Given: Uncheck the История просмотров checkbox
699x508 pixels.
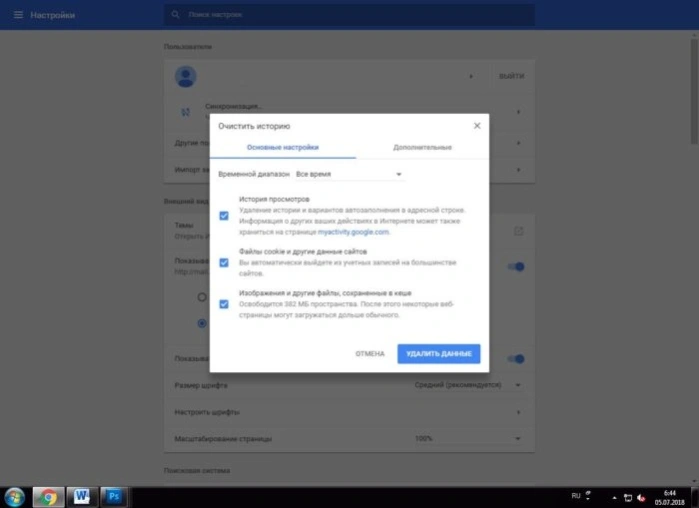Looking at the screenshot, I should pyautogui.click(x=224, y=216).
